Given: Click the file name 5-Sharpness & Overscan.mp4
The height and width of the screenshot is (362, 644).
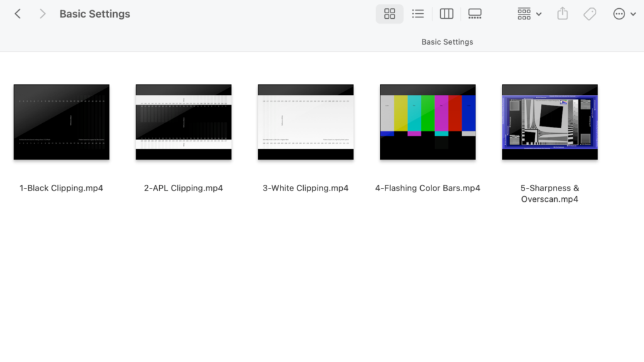Looking at the screenshot, I should (550, 194).
